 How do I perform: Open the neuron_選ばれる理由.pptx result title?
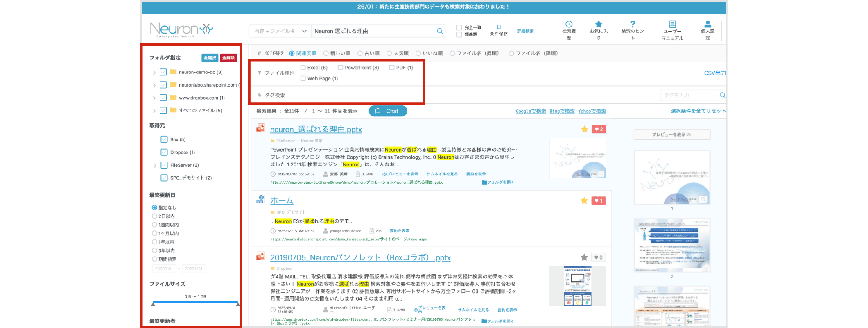pos(316,130)
